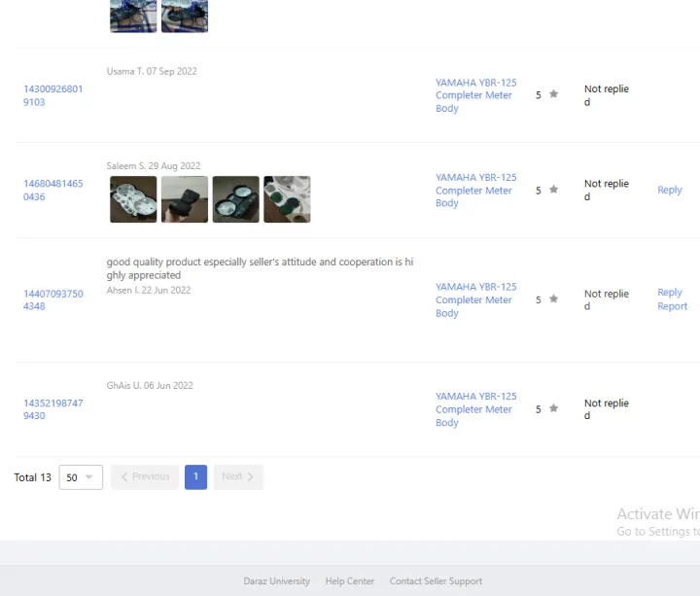This screenshot has height=596, width=700.
Task: Report Ahsen I.'s review
Action: click(x=672, y=306)
